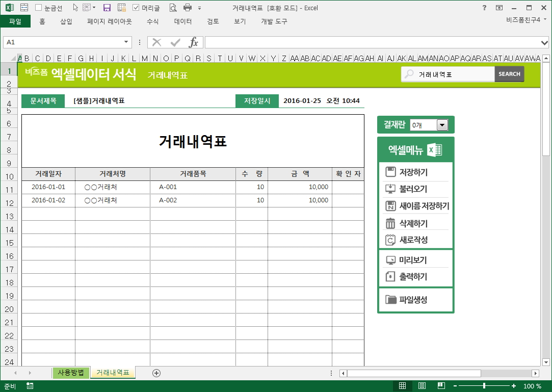Toggle the 눈금선 gridlines checkbox
The height and width of the screenshot is (392, 552).
39,8
